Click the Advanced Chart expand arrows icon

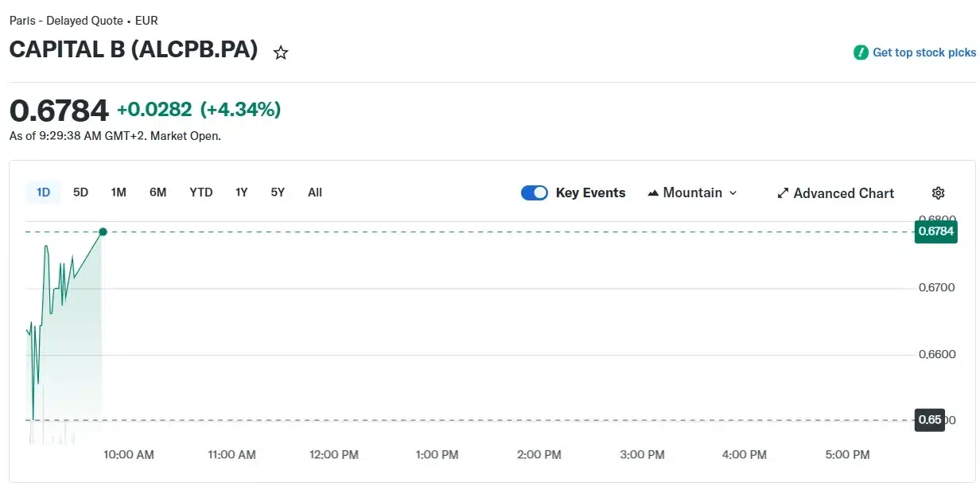(783, 193)
